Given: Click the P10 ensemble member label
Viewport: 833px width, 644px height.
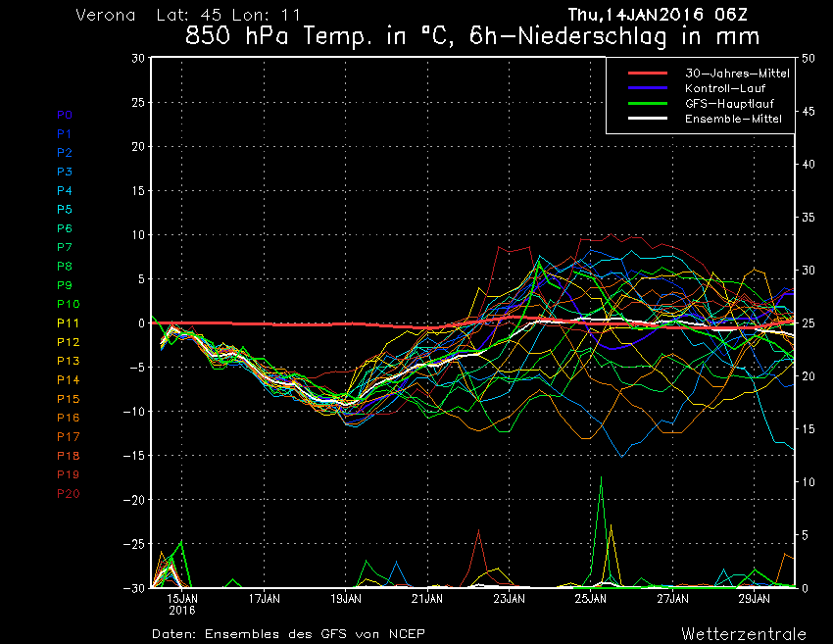Looking at the screenshot, I should coord(68,304).
